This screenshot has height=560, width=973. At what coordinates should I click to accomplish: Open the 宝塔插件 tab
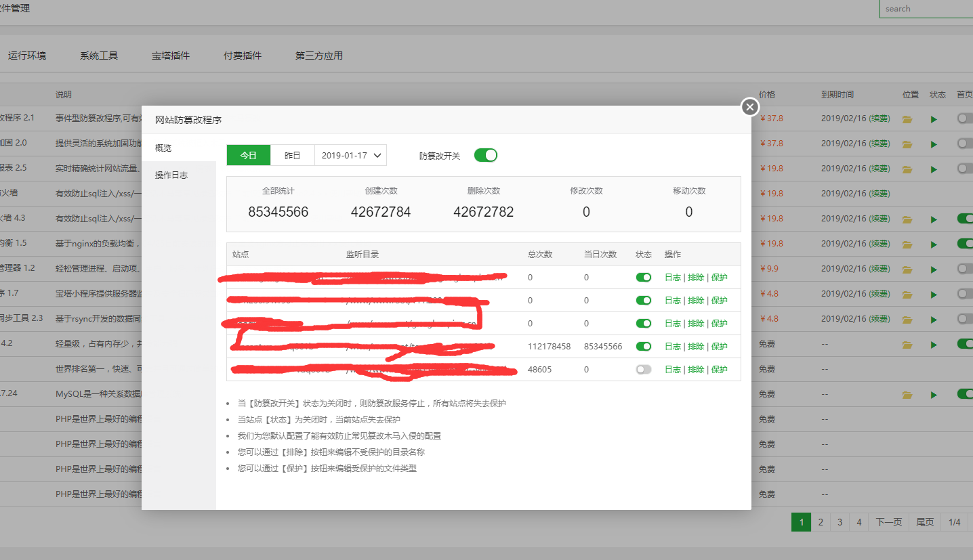tap(171, 56)
